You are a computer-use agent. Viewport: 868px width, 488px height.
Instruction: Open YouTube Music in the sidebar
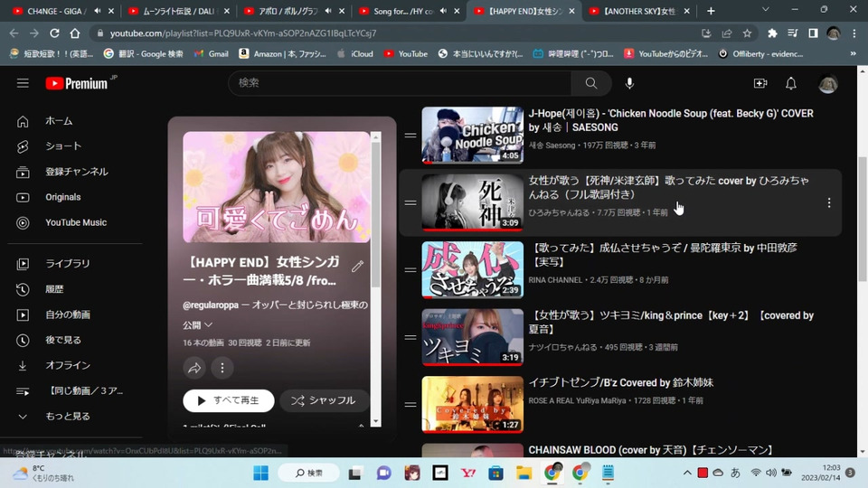(75, 222)
